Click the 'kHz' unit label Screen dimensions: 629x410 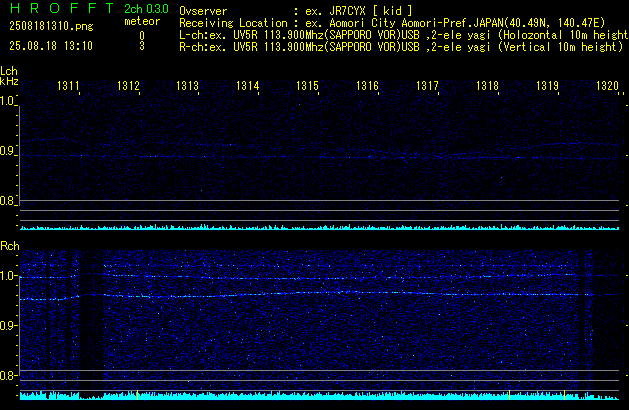click(x=9, y=81)
